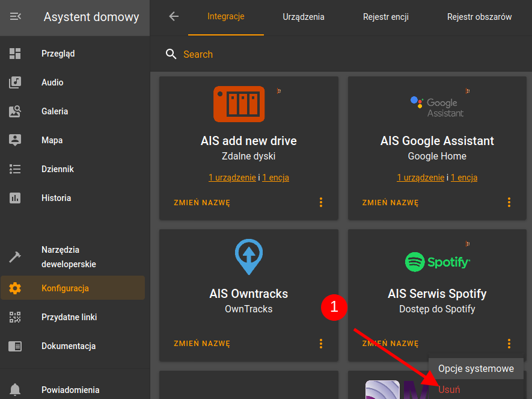Click the AIS Google Assistant card title
This screenshot has width=532, height=399.
click(x=437, y=141)
